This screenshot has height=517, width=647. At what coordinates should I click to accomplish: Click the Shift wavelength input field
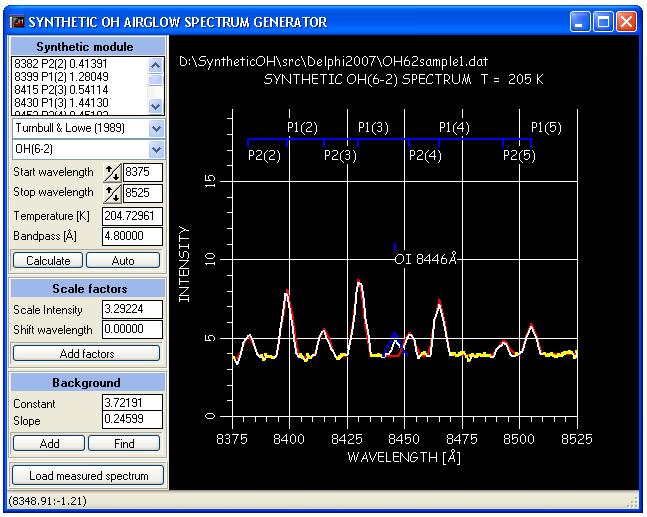tap(132, 329)
